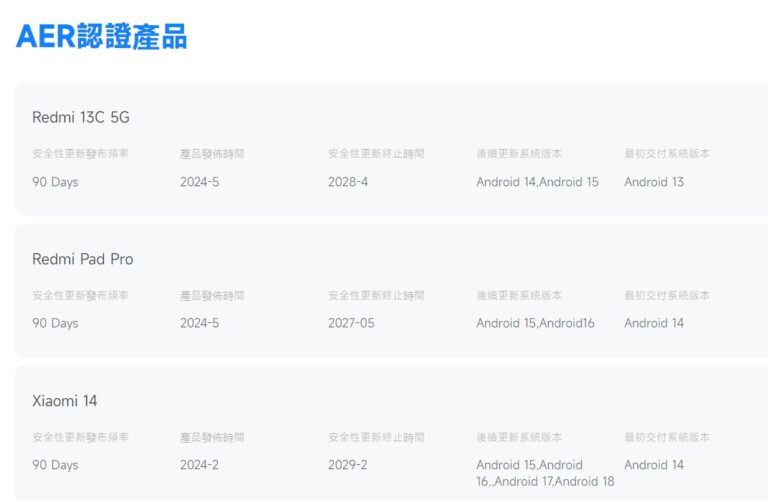768x500 pixels.
Task: Click 90 Days value under Xiaomi 14
Action: (55, 465)
